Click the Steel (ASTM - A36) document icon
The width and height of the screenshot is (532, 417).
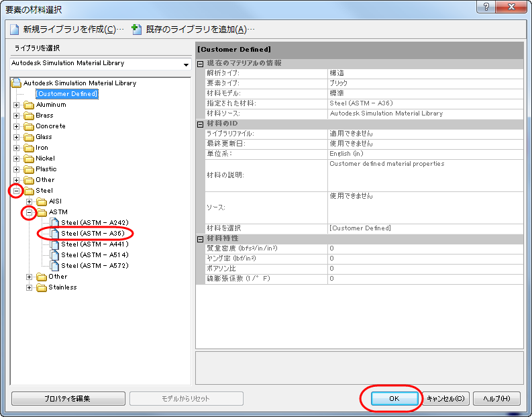(x=54, y=234)
